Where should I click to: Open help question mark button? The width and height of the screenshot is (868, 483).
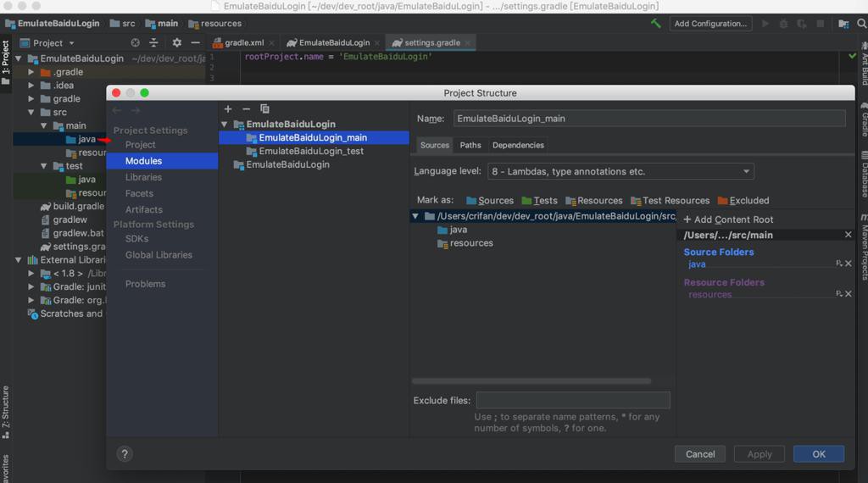click(125, 454)
